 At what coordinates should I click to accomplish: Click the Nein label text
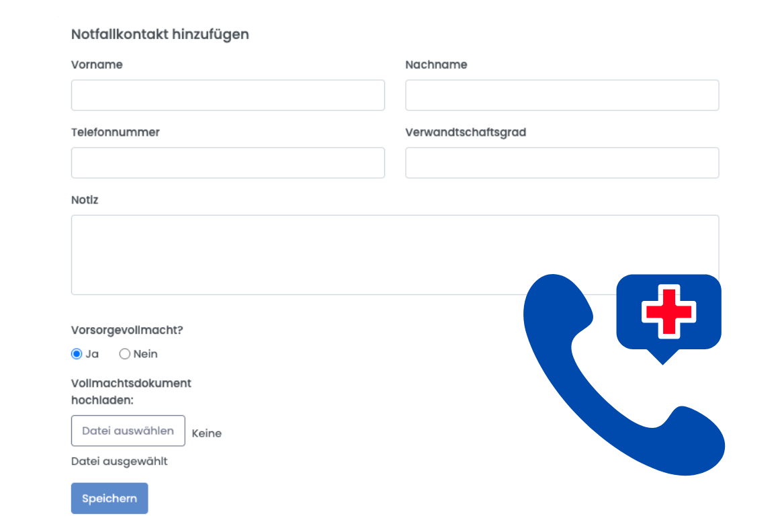(146, 354)
